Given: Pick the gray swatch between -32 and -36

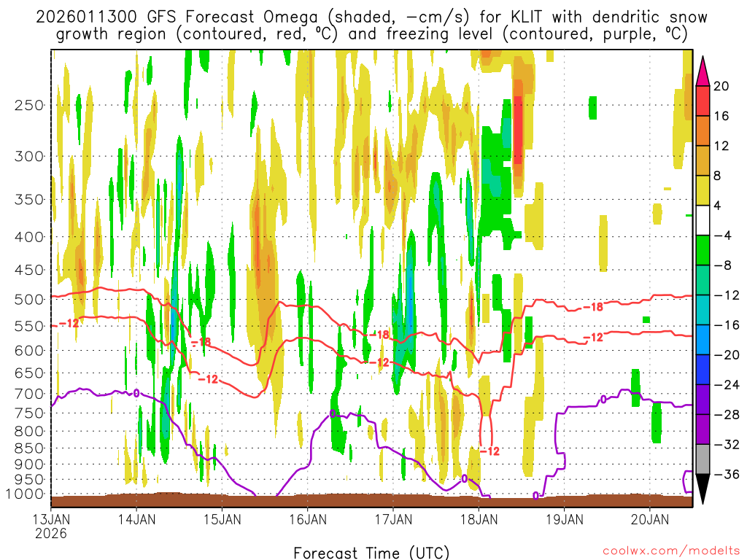Looking at the screenshot, I should 703,459.
